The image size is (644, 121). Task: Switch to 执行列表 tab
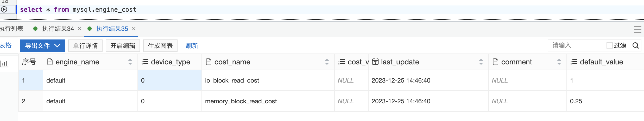pyautogui.click(x=12, y=29)
